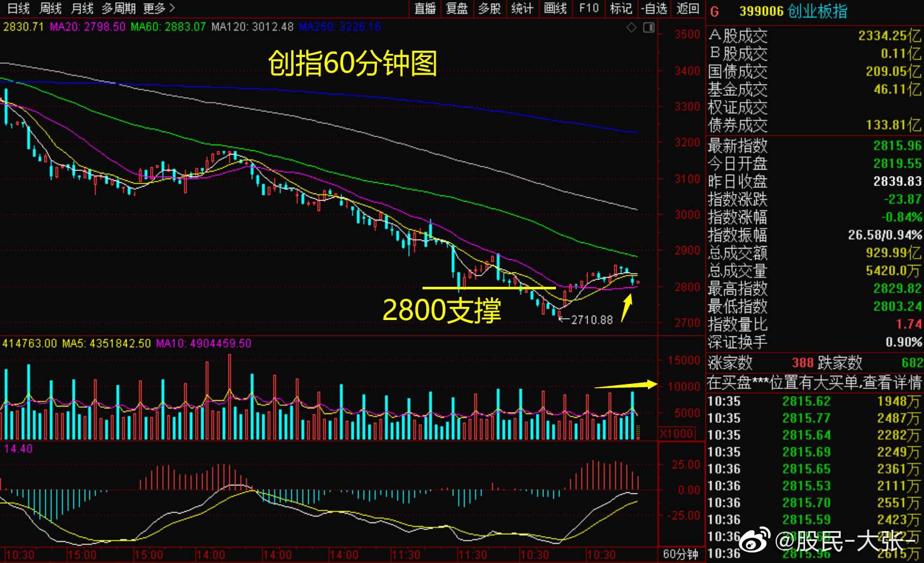Click the 标记 mark button
Viewport: 924px width, 563px height.
pyautogui.click(x=621, y=8)
